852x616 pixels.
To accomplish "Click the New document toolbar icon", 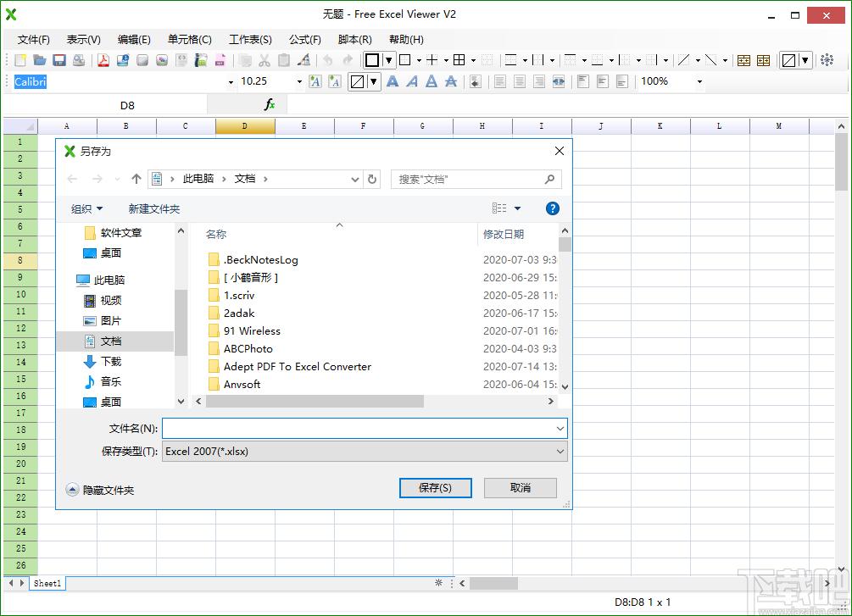I will tap(20, 60).
